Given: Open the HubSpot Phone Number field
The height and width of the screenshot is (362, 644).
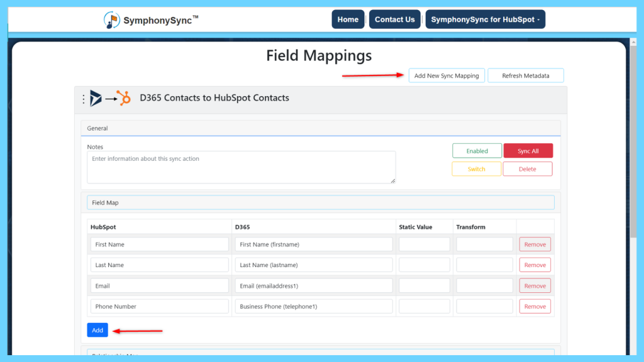Looking at the screenshot, I should [159, 306].
